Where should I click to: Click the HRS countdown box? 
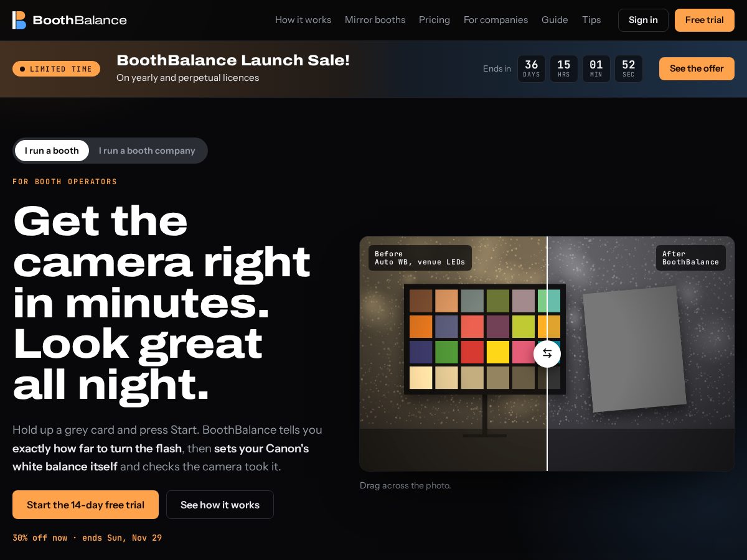pyautogui.click(x=564, y=68)
